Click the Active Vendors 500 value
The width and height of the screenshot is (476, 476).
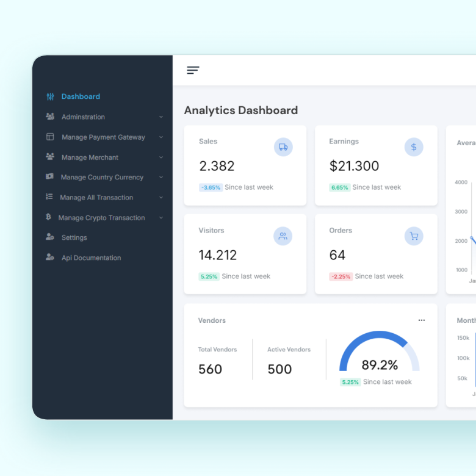279,369
